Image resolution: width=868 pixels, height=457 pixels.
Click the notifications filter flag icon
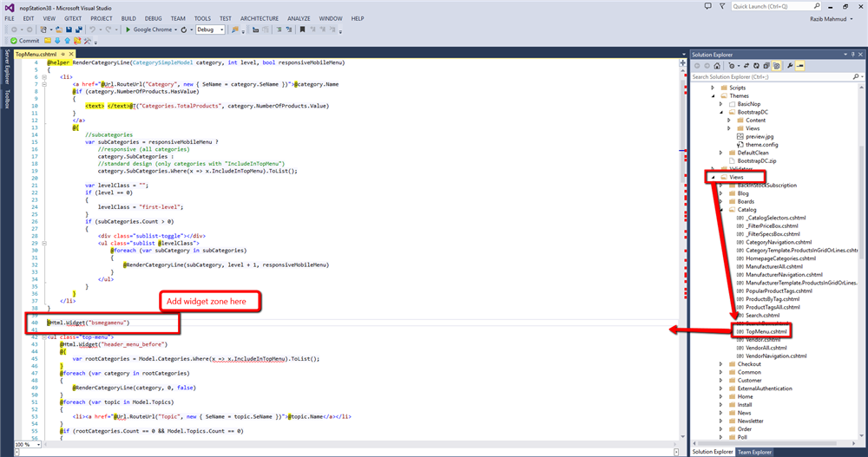722,6
